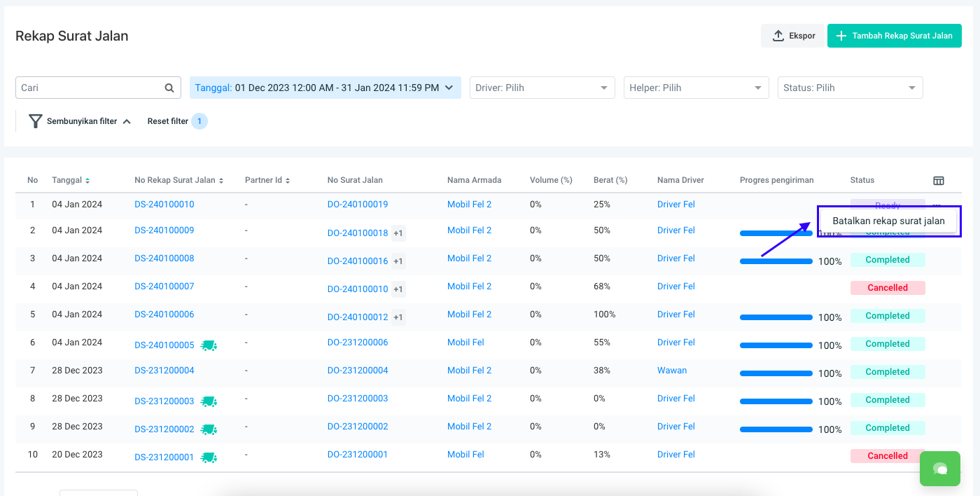The height and width of the screenshot is (496, 980).
Task: Click the Ekspor button
Action: click(794, 36)
